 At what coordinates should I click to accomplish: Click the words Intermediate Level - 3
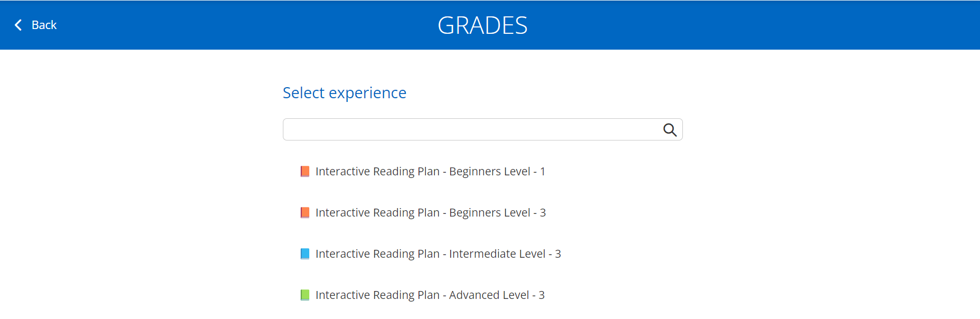pyautogui.click(x=505, y=254)
